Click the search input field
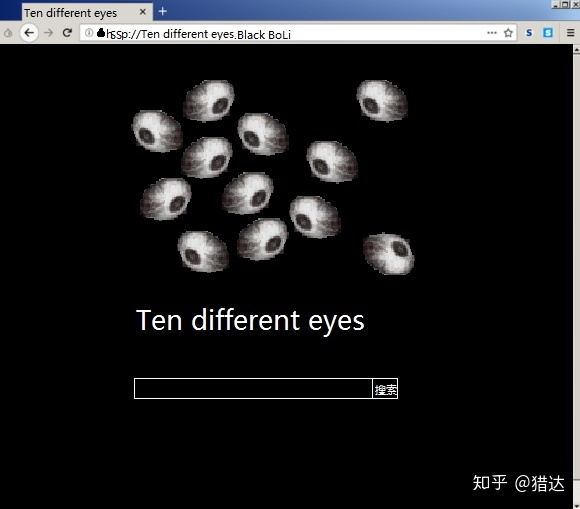 pyautogui.click(x=253, y=388)
